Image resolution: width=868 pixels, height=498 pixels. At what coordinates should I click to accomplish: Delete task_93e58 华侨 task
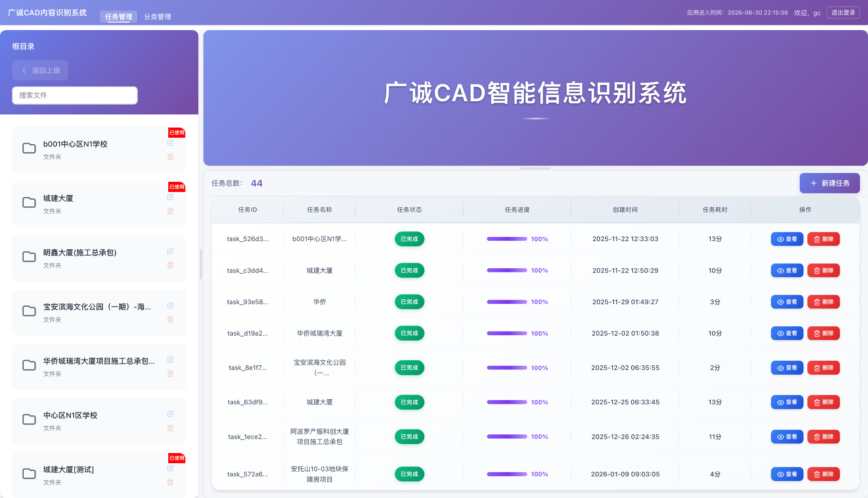pos(823,302)
